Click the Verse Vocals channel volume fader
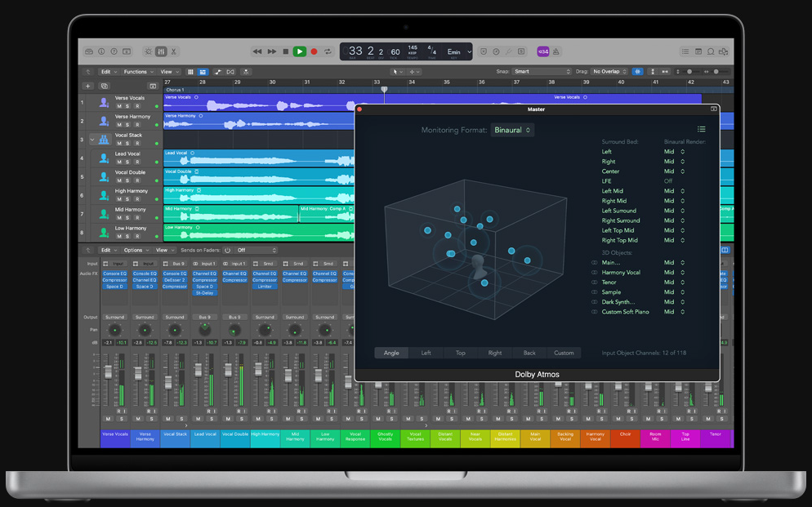This screenshot has width=812, height=507. point(107,371)
